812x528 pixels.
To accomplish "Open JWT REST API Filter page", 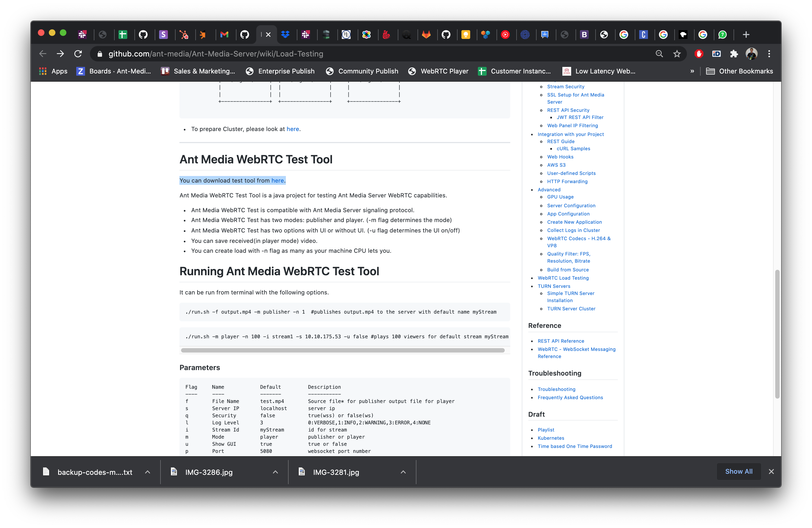I will pyautogui.click(x=580, y=117).
